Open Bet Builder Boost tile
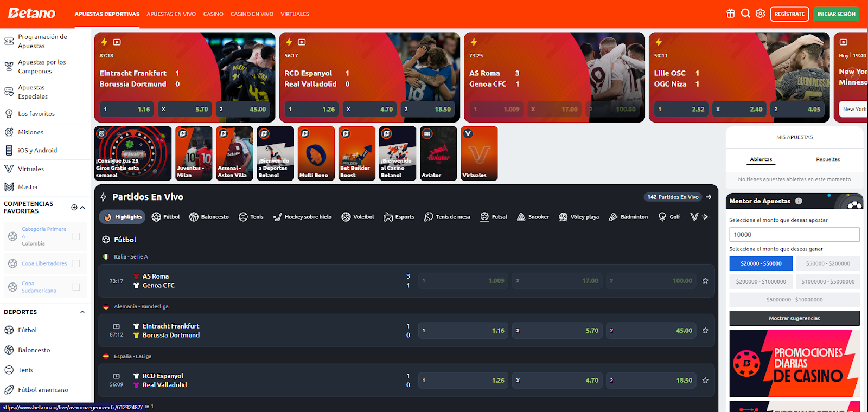Image resolution: width=868 pixels, height=412 pixels. pos(357,153)
